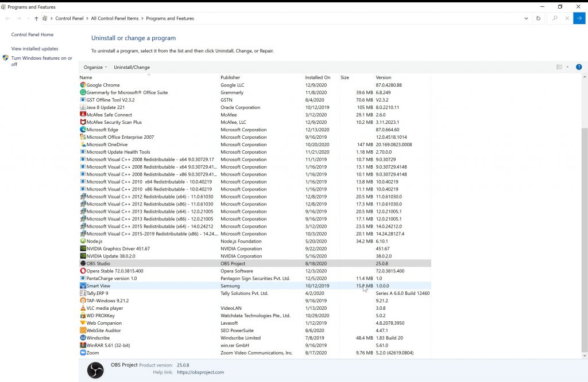This screenshot has width=588, height=382.
Task: Click the vertical scrollbar thumb
Action: [584, 240]
